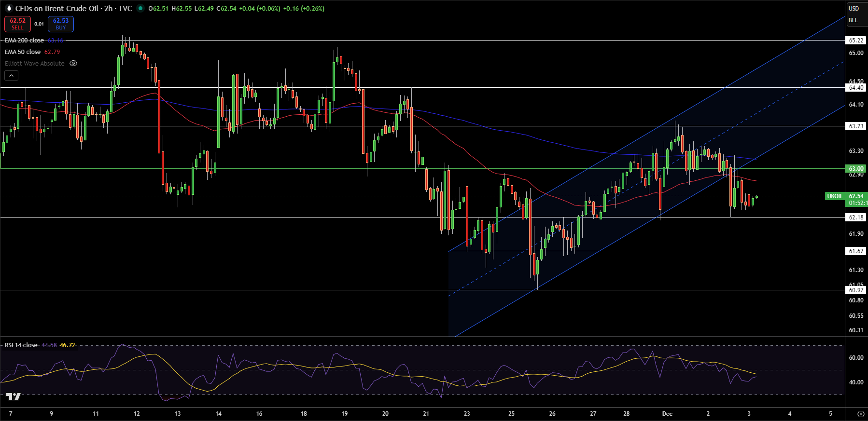Open symbol search via CFDs on Brent Crude Oil title

(57, 8)
